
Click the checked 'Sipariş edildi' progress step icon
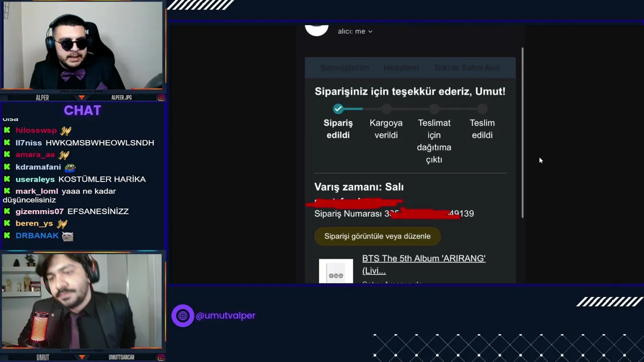338,109
